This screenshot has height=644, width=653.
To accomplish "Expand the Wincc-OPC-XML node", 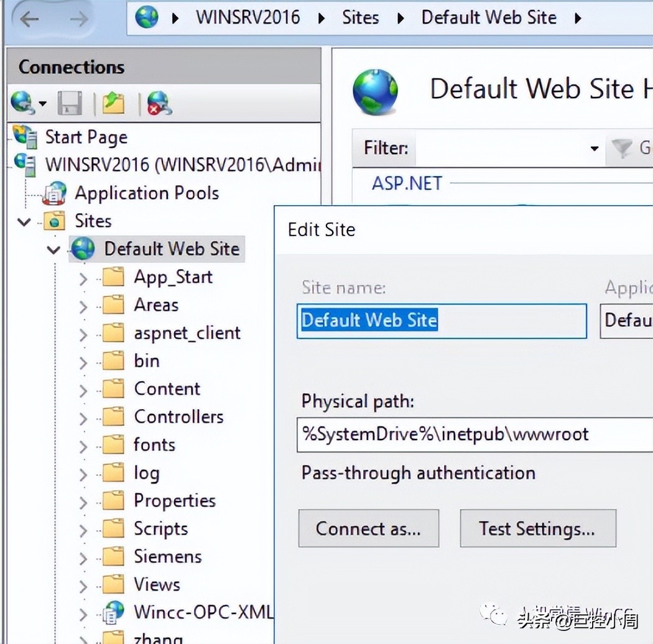I will pyautogui.click(x=83, y=614).
